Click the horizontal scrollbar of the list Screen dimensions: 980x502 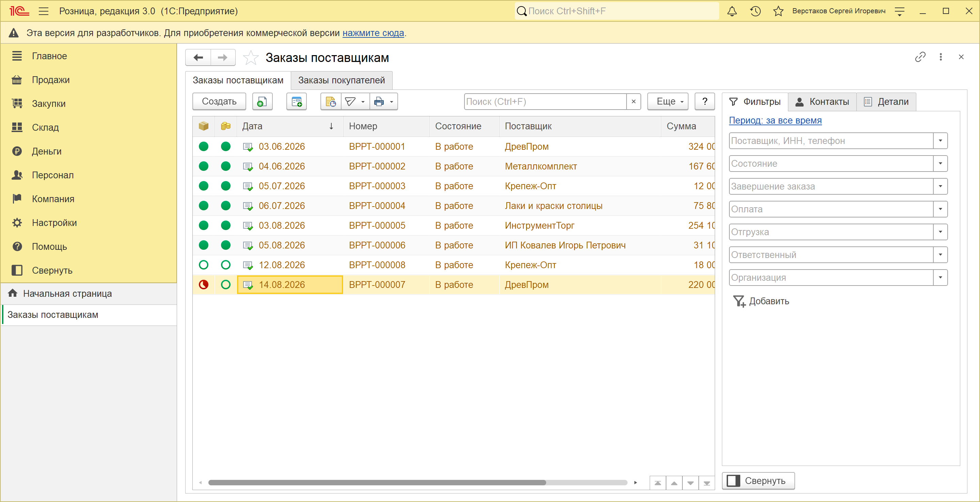pos(377,483)
